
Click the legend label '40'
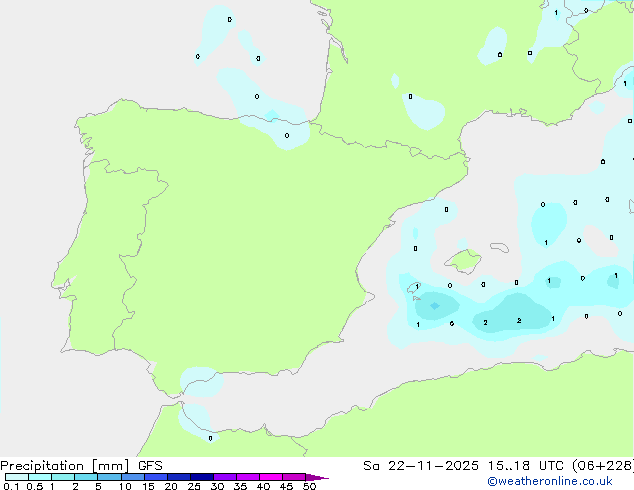point(263,486)
